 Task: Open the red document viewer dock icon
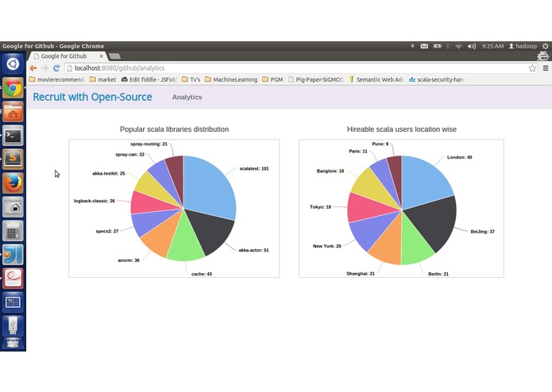pos(13,279)
